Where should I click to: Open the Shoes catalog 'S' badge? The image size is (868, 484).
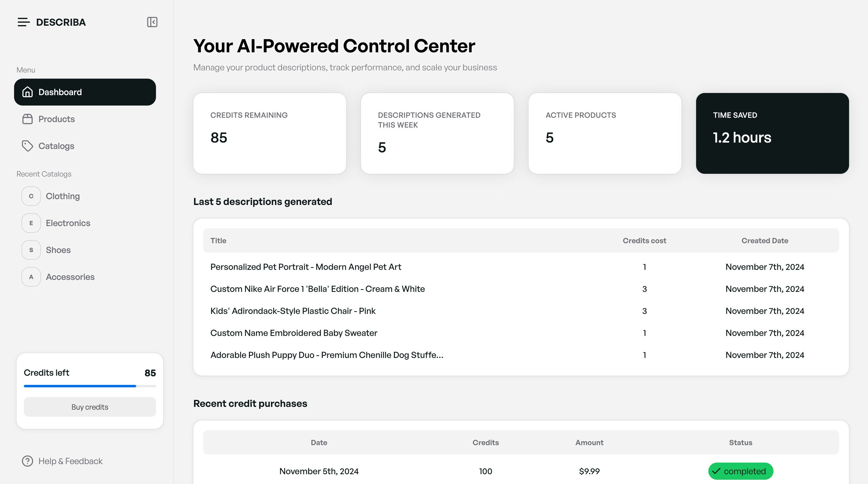pos(31,250)
